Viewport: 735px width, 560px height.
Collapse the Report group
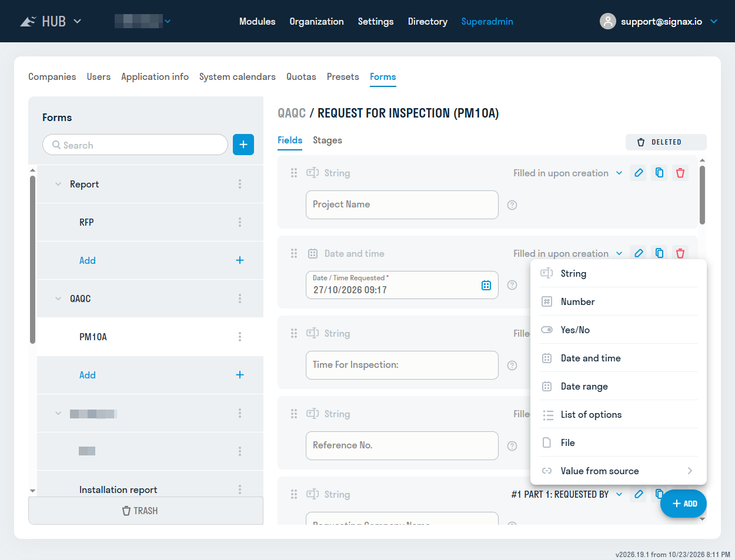click(x=58, y=184)
